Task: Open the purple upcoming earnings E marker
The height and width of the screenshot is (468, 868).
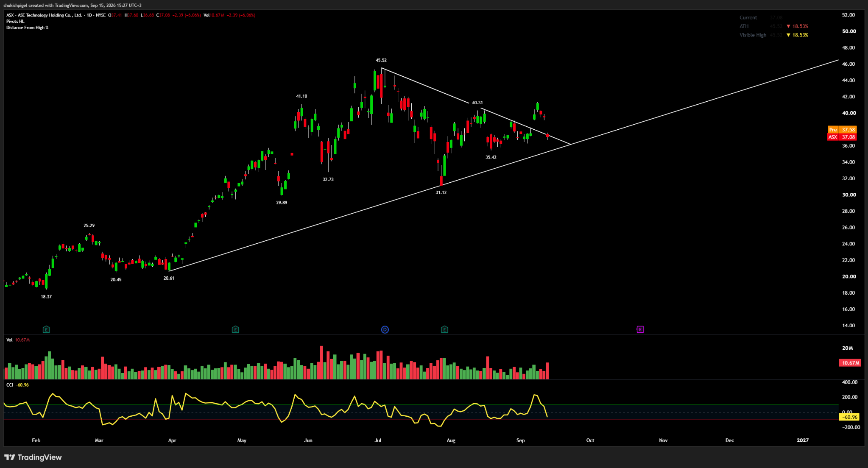Action: (640, 329)
